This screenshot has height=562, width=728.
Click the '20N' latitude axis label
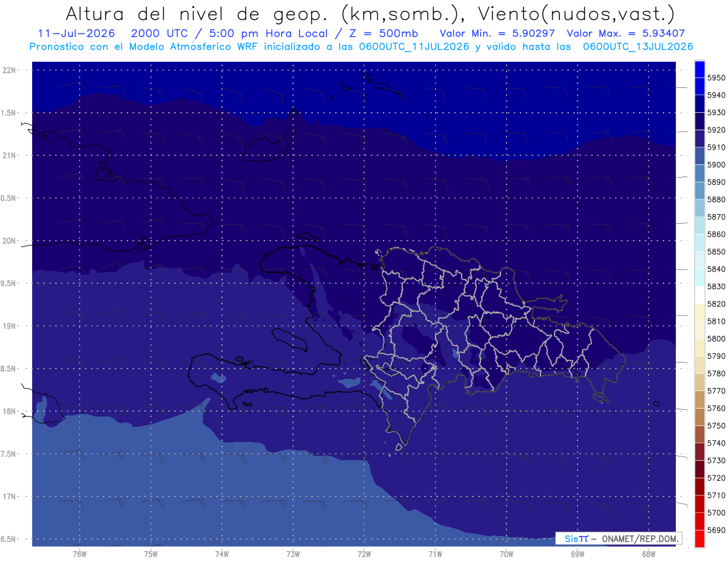tap(9, 241)
